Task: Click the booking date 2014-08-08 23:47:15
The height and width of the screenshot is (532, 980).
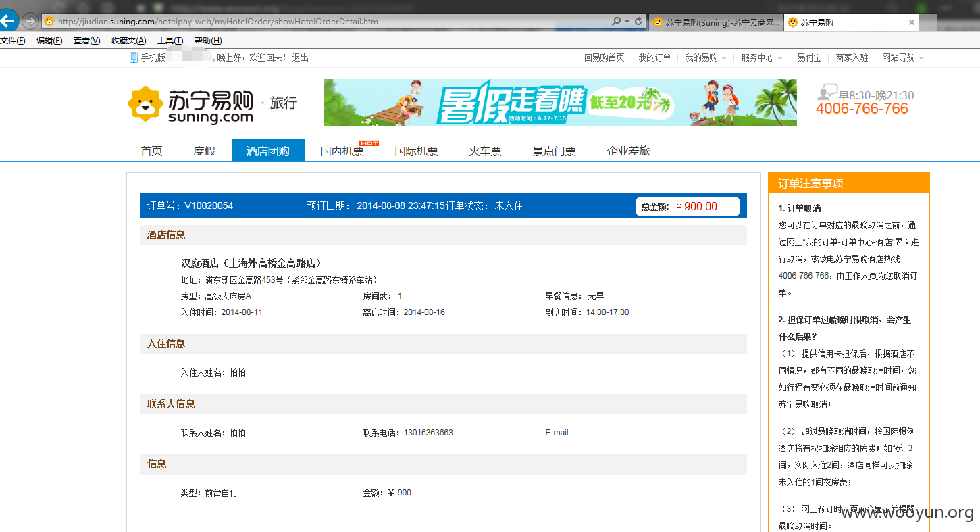Action: pyautogui.click(x=401, y=205)
